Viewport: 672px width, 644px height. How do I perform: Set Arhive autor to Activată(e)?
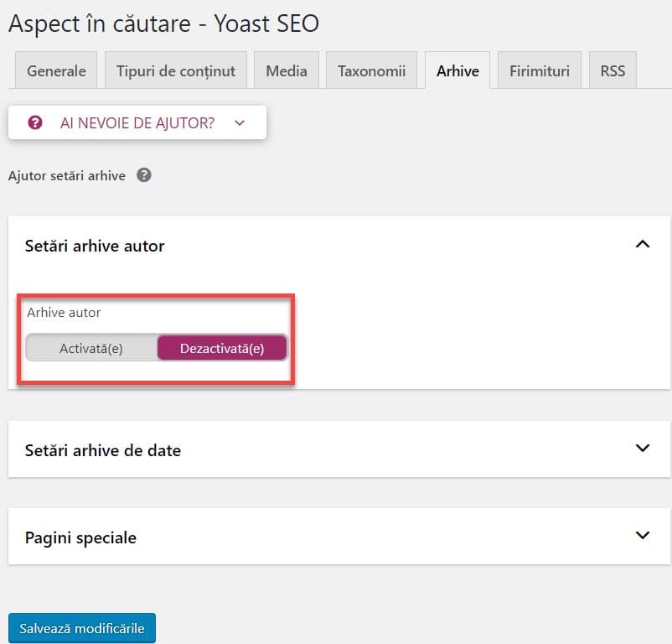(91, 348)
